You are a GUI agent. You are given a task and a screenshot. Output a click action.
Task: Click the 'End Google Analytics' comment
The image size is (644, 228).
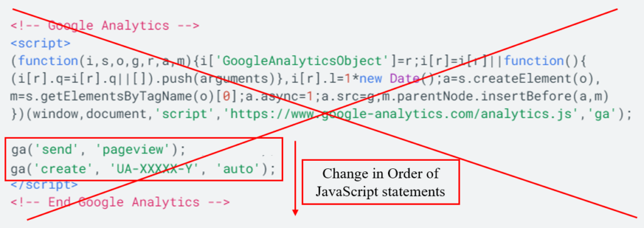120,202
